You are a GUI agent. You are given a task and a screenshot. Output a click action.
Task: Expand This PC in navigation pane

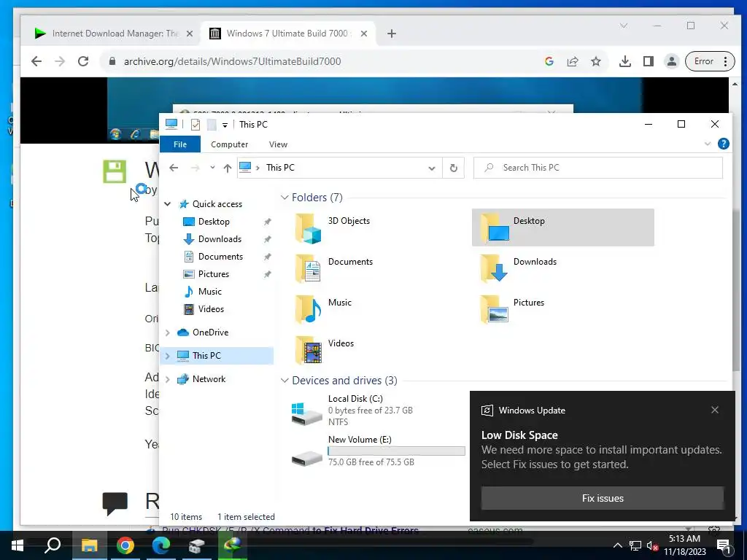(167, 356)
